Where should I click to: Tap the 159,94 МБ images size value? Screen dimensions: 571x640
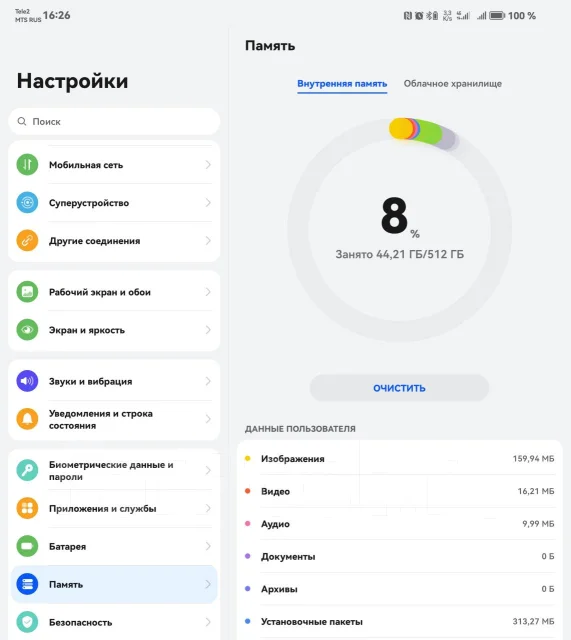(533, 458)
